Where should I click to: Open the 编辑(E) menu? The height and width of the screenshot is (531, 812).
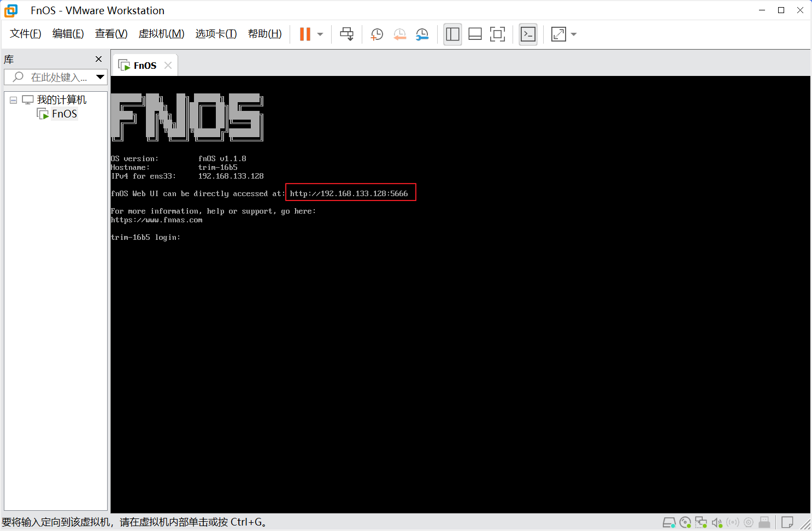(68, 34)
